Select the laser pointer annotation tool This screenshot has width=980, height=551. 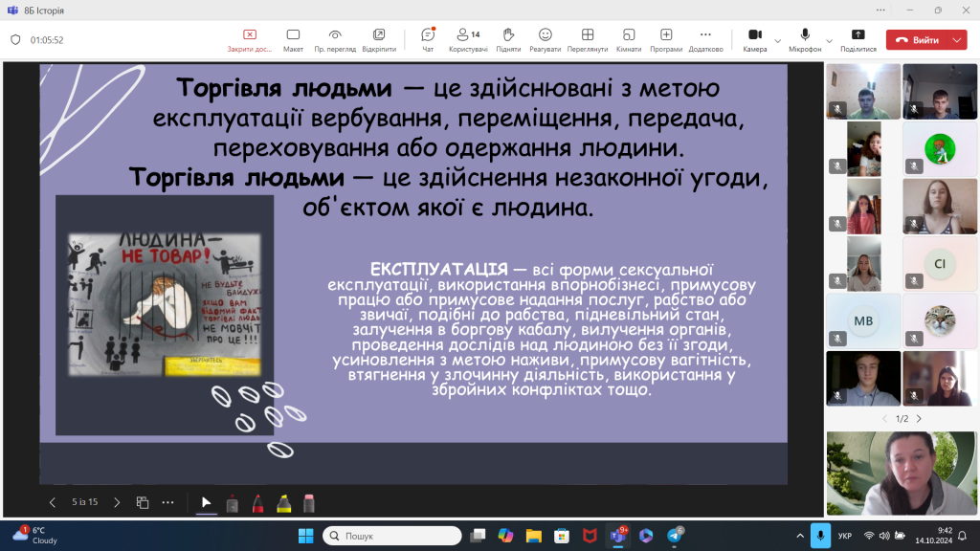coord(232,502)
